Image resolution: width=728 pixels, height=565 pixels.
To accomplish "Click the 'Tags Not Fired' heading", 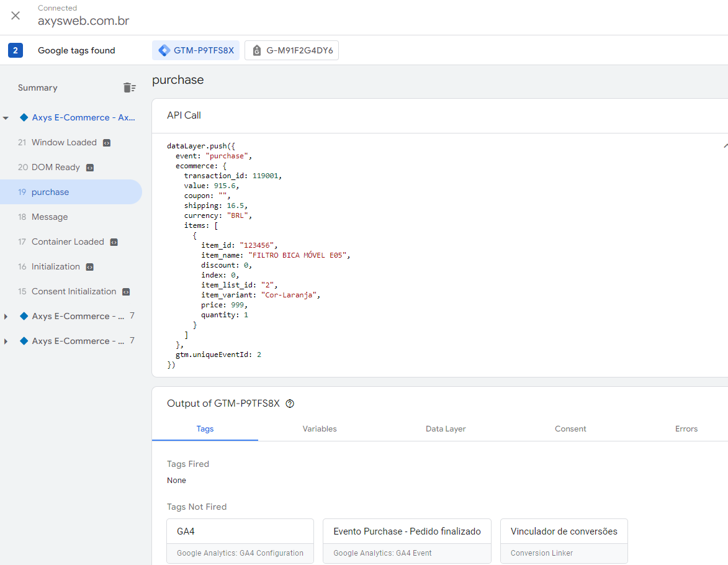I will tap(197, 507).
